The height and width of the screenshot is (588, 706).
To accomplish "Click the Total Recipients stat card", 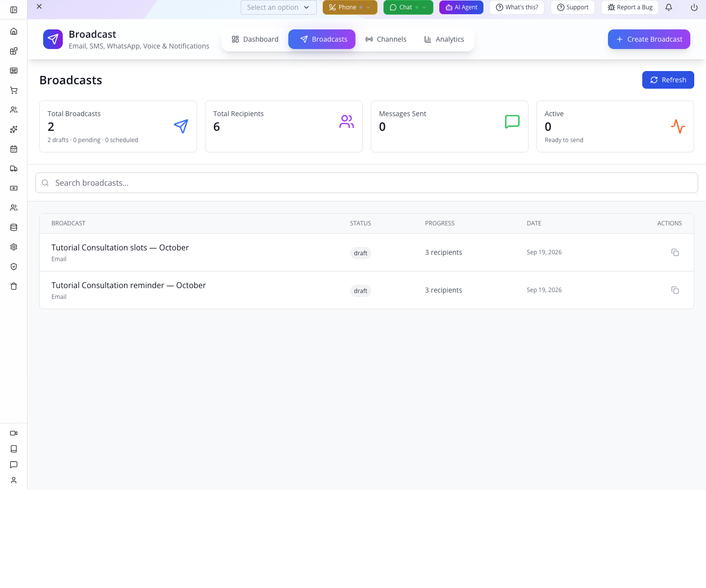I will (284, 126).
